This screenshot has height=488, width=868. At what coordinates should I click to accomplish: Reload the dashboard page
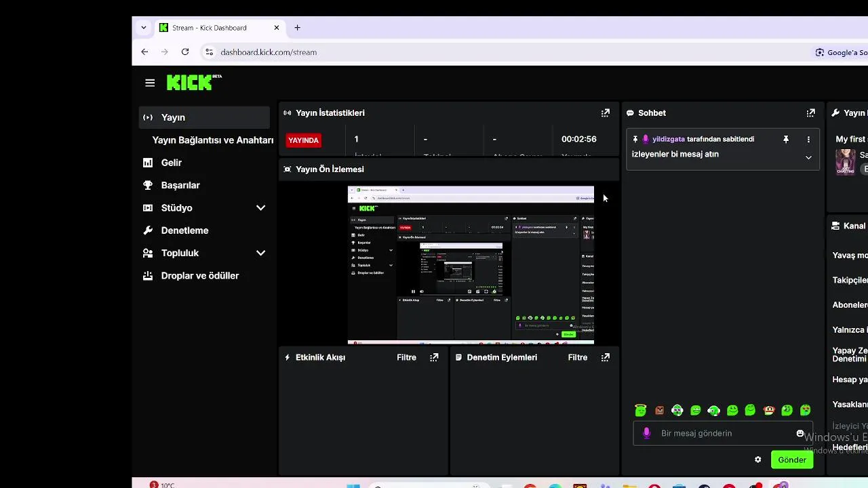tap(185, 52)
